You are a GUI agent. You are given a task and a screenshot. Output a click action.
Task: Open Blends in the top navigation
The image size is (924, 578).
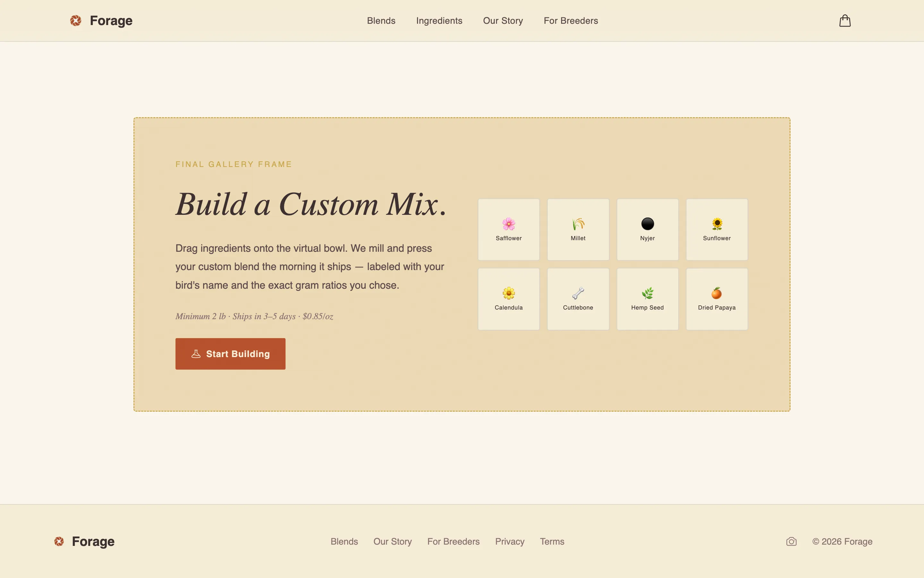click(381, 21)
